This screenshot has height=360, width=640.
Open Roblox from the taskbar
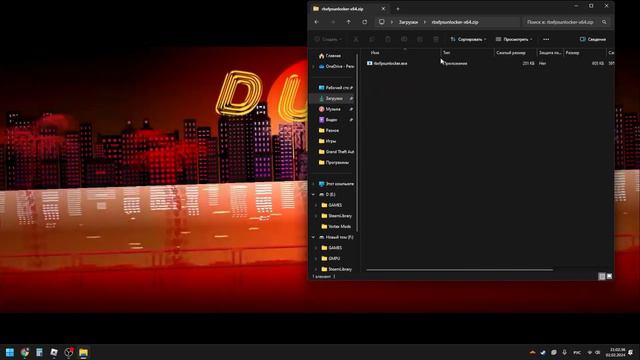coord(54,352)
